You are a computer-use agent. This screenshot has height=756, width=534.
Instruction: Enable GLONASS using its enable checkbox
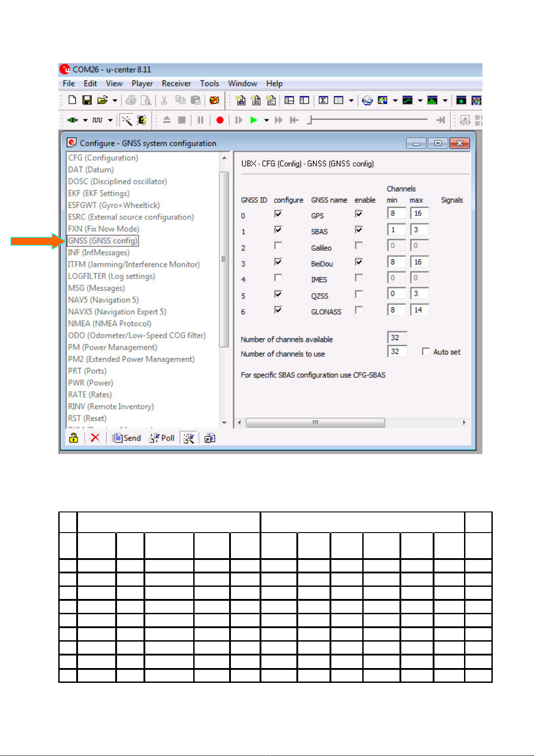359,310
